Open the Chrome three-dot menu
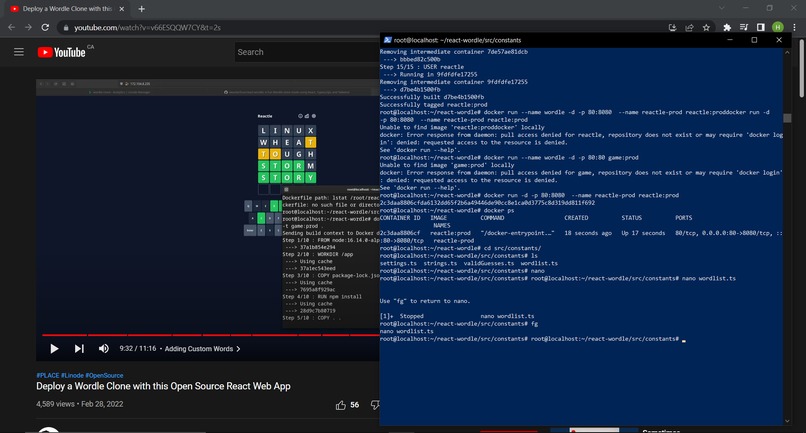Image resolution: width=806 pixels, height=433 pixels. (x=795, y=27)
